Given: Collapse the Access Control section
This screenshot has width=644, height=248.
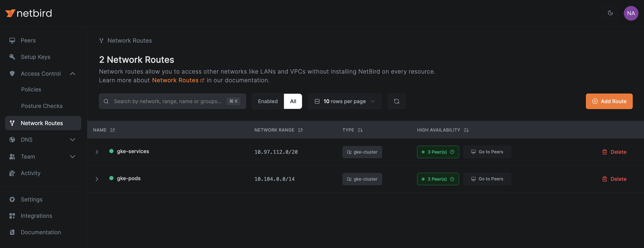Looking at the screenshot, I should point(73,73).
